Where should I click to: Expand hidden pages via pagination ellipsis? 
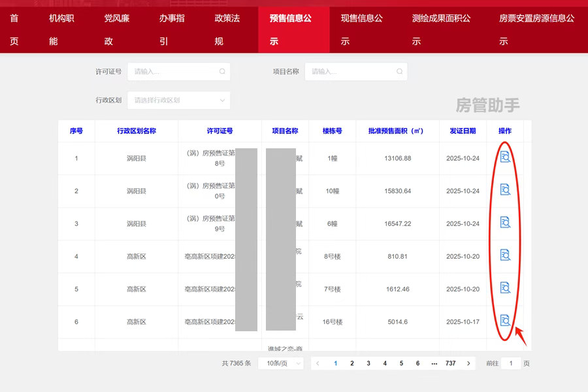[434, 363]
